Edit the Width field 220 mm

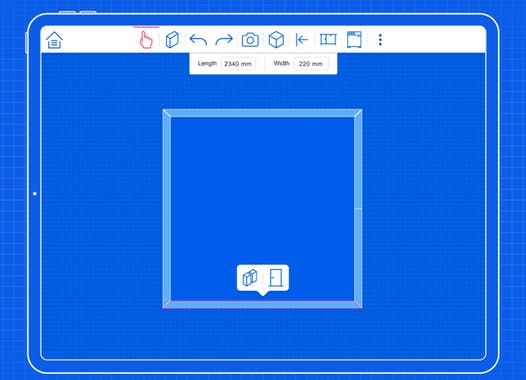(x=311, y=64)
